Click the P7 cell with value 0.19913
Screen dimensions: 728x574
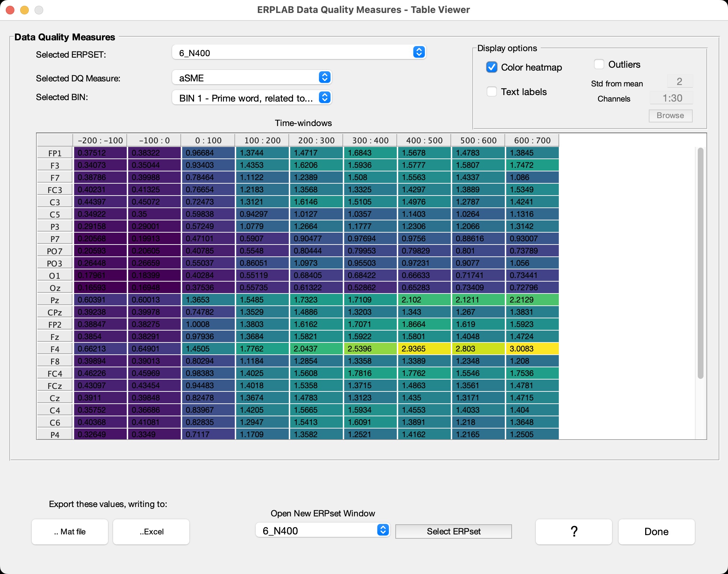(154, 238)
